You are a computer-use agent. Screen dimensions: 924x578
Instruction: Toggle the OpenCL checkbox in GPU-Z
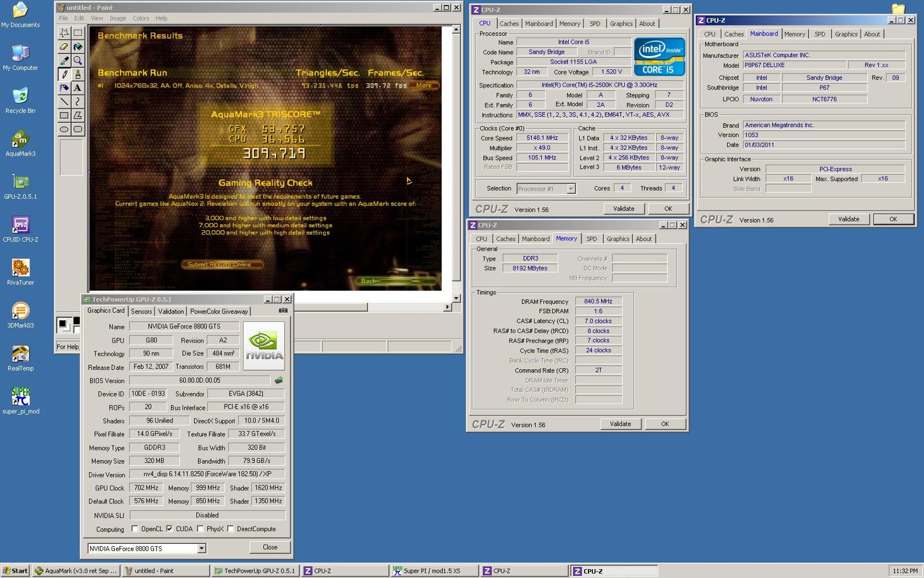coord(135,528)
